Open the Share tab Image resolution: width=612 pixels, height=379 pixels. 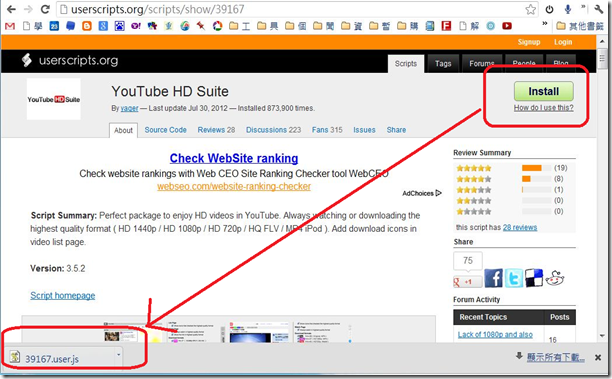click(396, 130)
